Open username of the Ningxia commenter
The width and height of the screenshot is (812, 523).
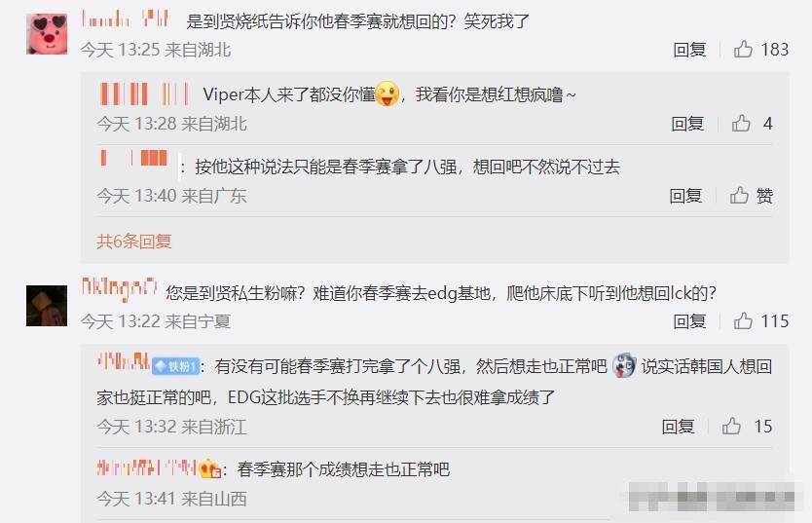[119, 289]
